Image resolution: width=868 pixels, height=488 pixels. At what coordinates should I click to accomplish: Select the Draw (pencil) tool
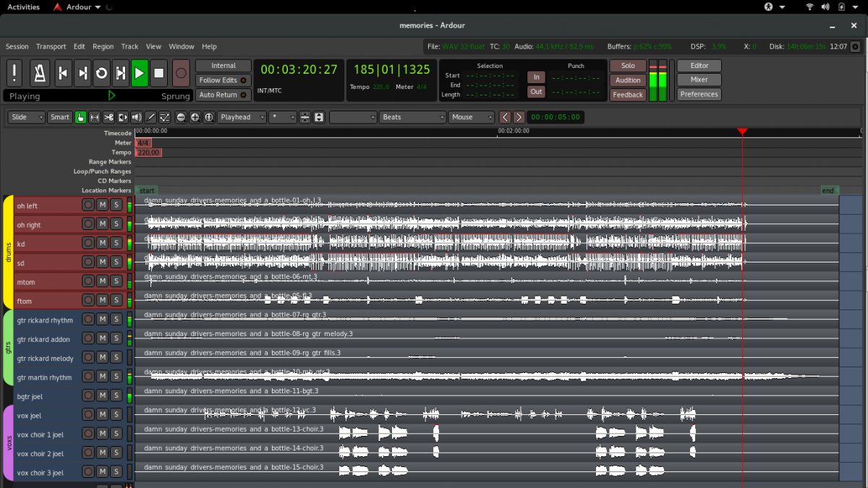pyautogui.click(x=150, y=117)
